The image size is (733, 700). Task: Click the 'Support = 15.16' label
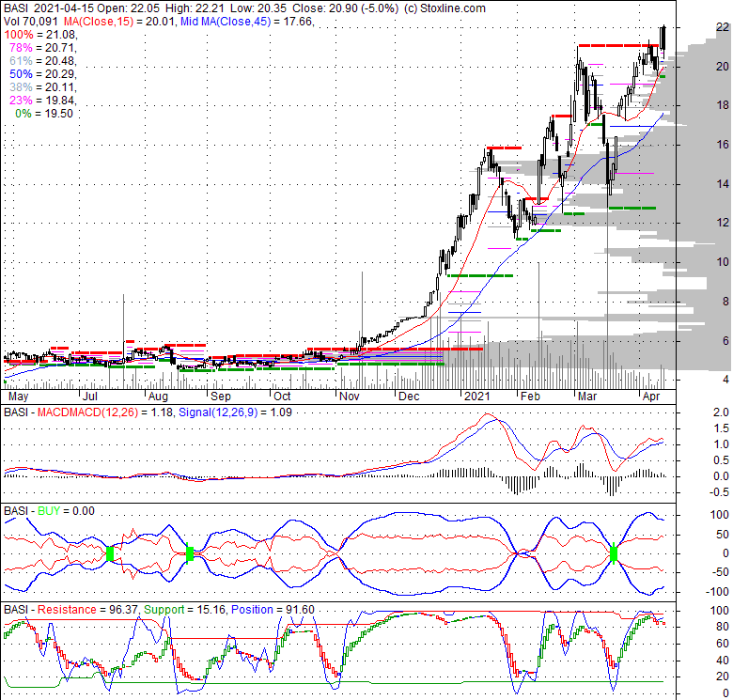tap(185, 610)
